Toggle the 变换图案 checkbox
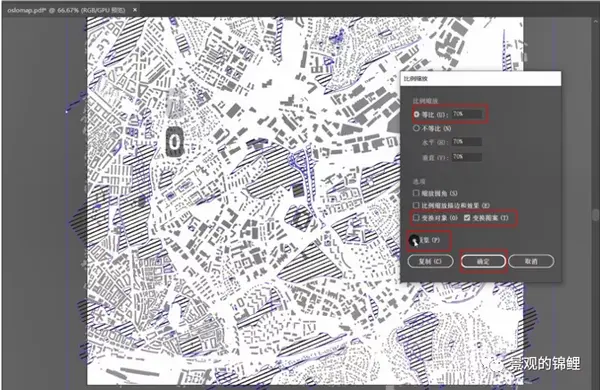Image resolution: width=600 pixels, height=390 pixels. click(467, 218)
